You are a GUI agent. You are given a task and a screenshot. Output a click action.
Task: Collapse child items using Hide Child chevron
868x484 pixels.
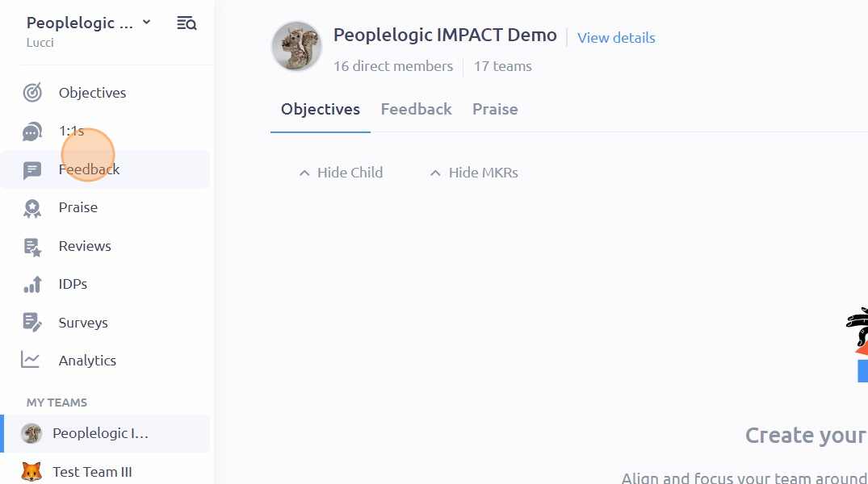click(304, 173)
